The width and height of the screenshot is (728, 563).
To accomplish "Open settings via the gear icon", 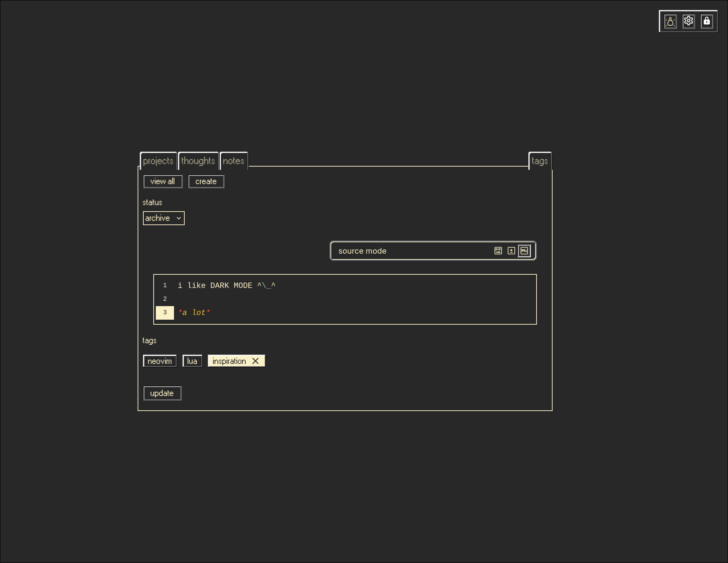I will click(688, 21).
